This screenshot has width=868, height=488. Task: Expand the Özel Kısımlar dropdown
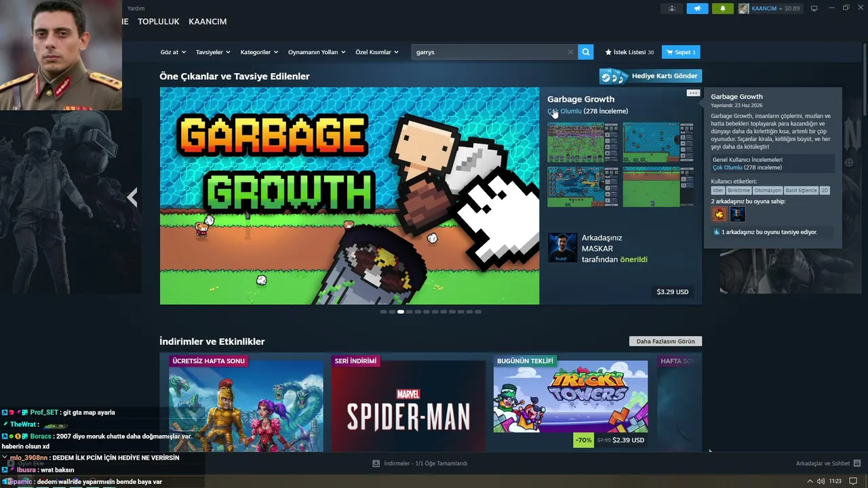pyautogui.click(x=376, y=52)
